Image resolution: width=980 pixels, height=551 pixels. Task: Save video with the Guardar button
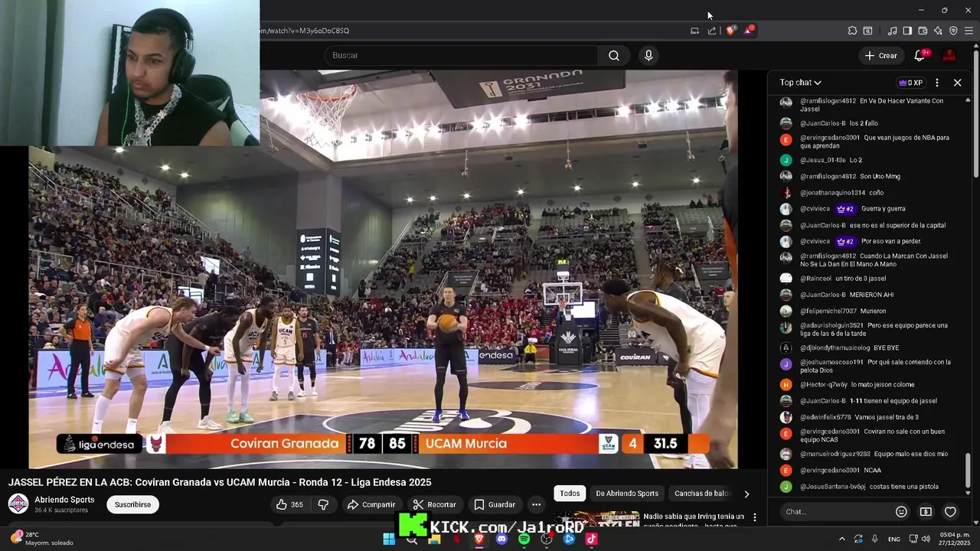494,504
